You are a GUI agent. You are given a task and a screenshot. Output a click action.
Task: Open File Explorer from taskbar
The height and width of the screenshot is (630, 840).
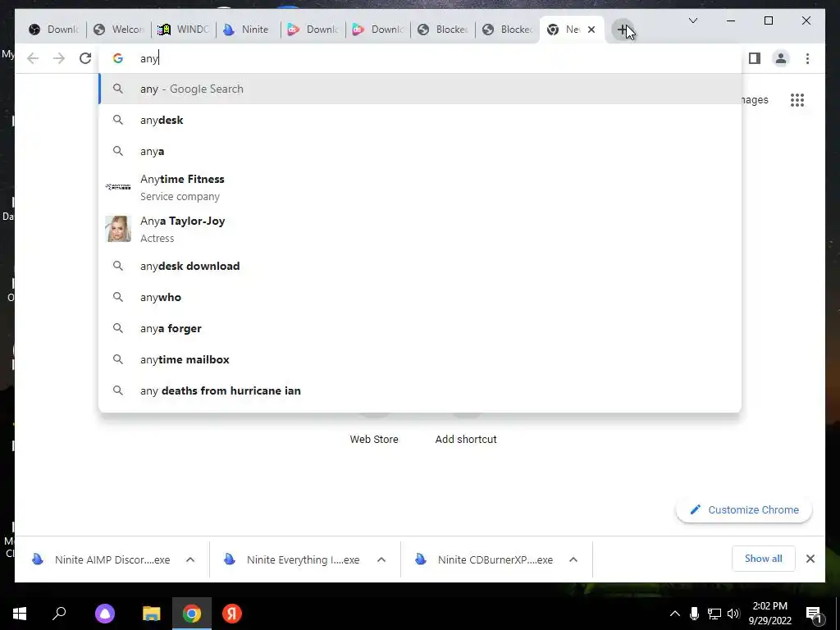[152, 614]
